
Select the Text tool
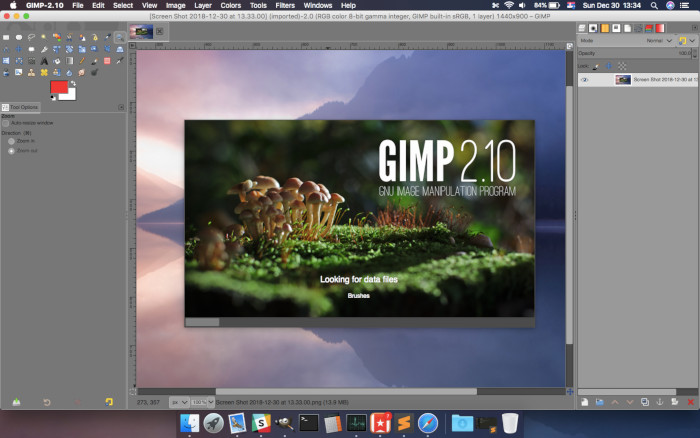[x=44, y=61]
